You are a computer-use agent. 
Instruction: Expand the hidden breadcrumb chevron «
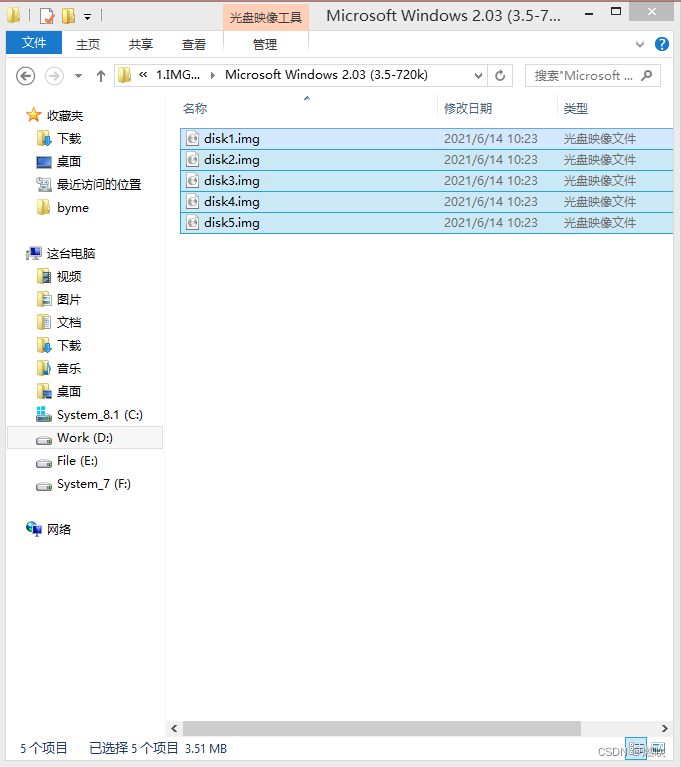click(x=143, y=74)
